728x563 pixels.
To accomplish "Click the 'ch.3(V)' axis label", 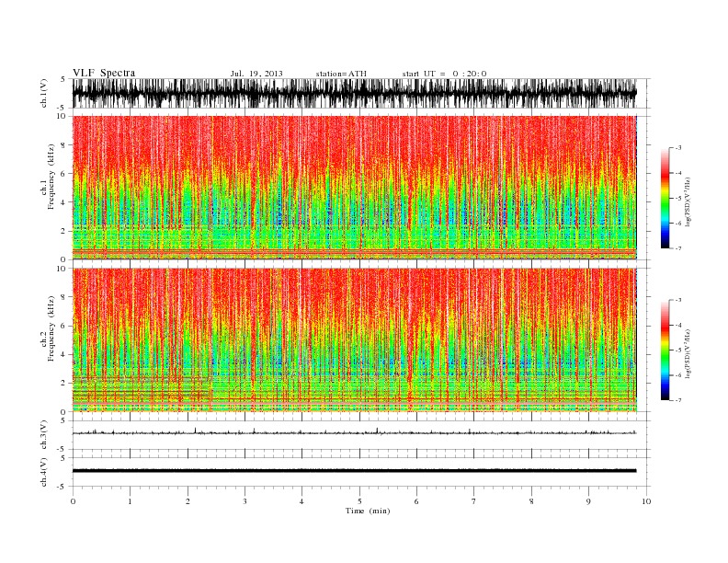I will [x=44, y=435].
